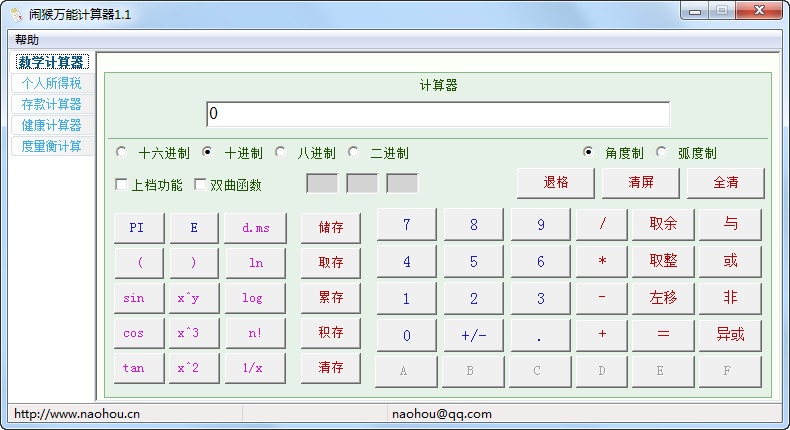This screenshot has width=790, height=430.
Task: Click the division / key
Action: click(602, 225)
